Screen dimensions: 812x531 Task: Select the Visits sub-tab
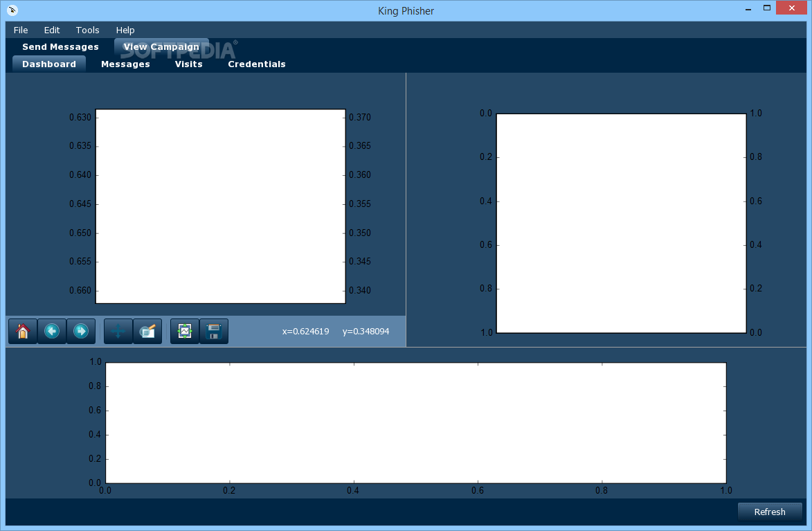coord(188,64)
